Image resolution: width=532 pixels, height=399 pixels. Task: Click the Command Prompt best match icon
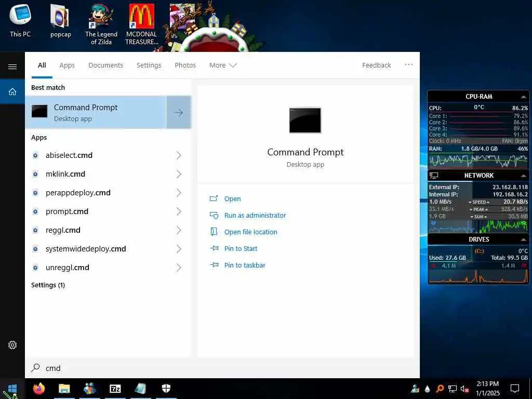pos(39,111)
